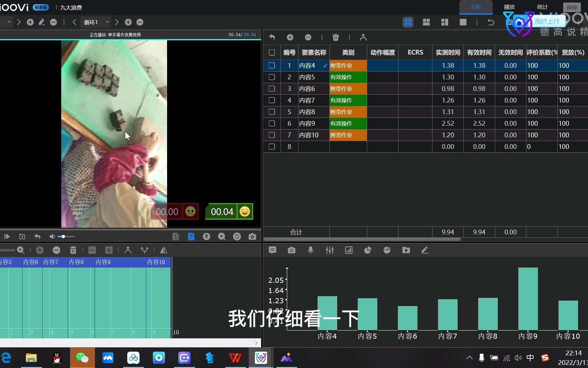Check the box for empty row 8

point(272,147)
